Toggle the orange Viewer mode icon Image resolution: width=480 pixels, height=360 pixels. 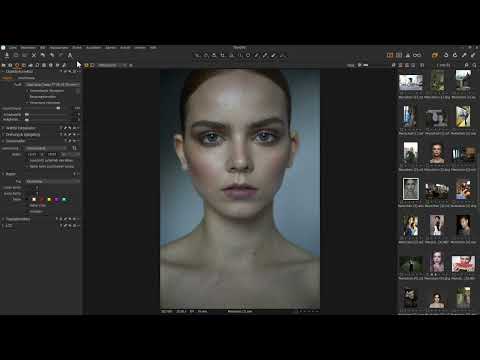390,55
